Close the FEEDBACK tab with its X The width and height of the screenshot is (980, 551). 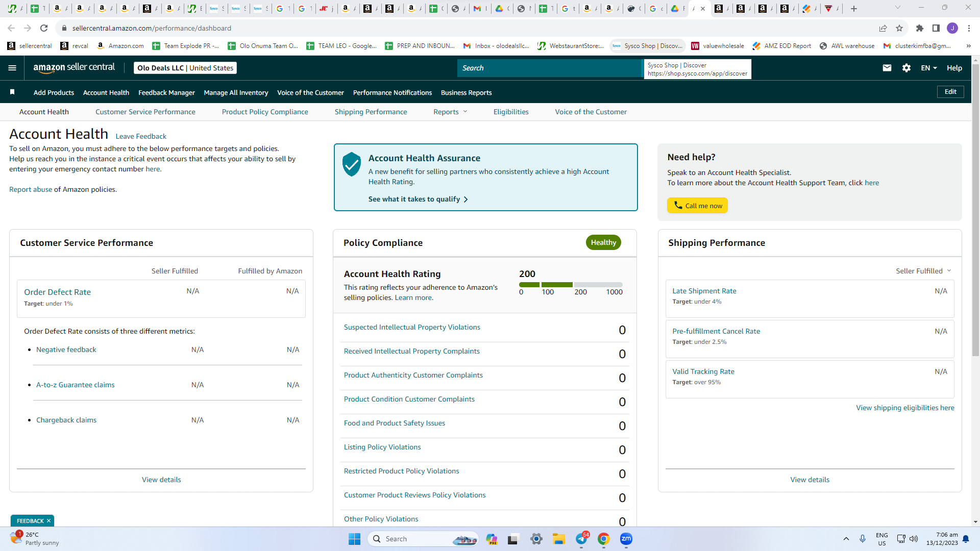tap(48, 521)
